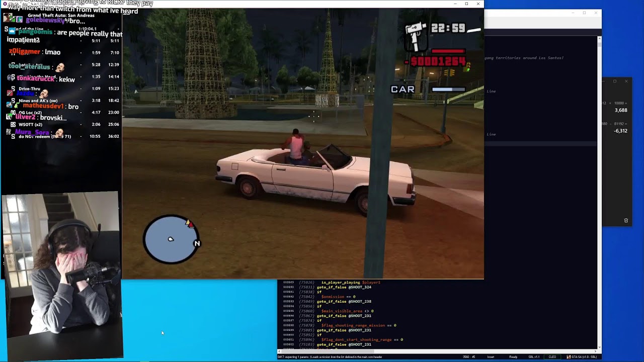Click the line goto_if_false @SHOOT_324
The image size is (644, 362).
click(x=344, y=287)
